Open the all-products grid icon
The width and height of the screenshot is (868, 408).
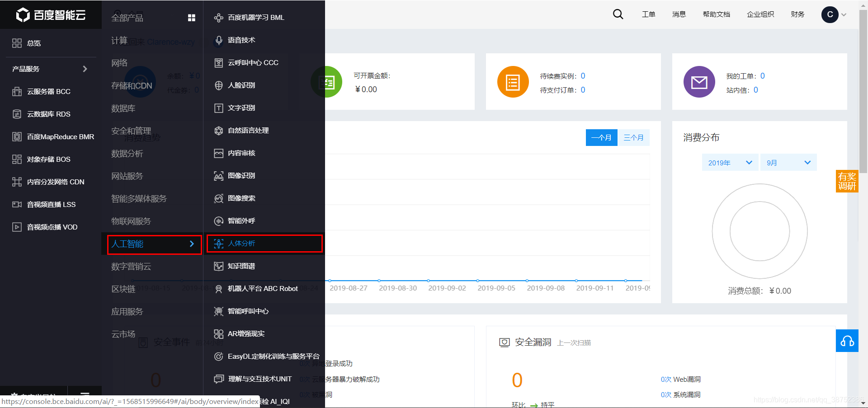point(192,18)
